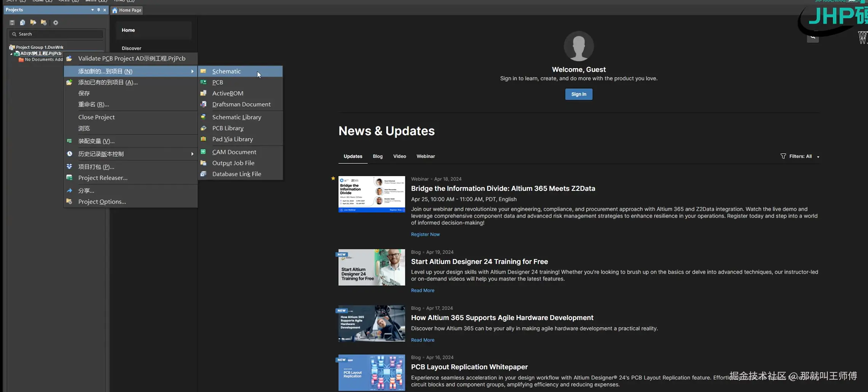The height and width of the screenshot is (392, 868).
Task: Open the Bridge the Information Divide thumbnail
Action: pos(372,194)
